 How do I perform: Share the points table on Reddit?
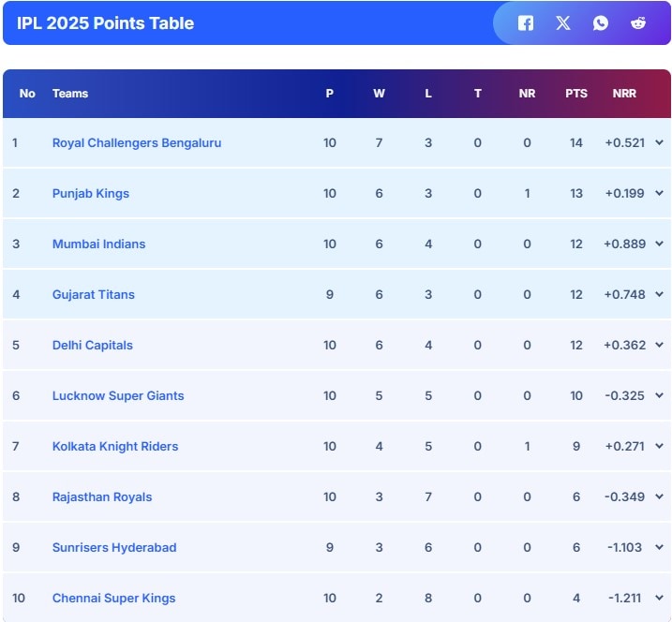point(638,23)
